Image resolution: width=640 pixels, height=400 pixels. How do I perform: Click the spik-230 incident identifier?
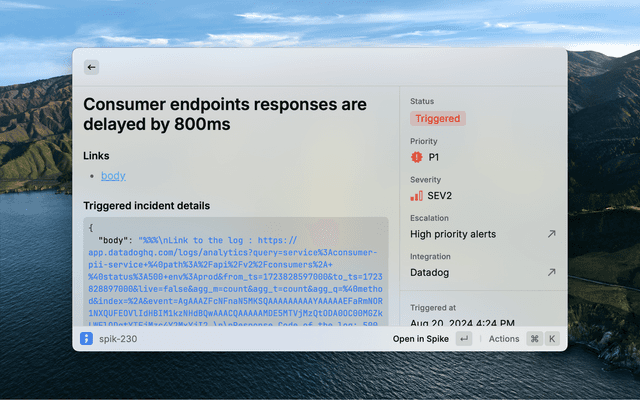click(x=118, y=339)
